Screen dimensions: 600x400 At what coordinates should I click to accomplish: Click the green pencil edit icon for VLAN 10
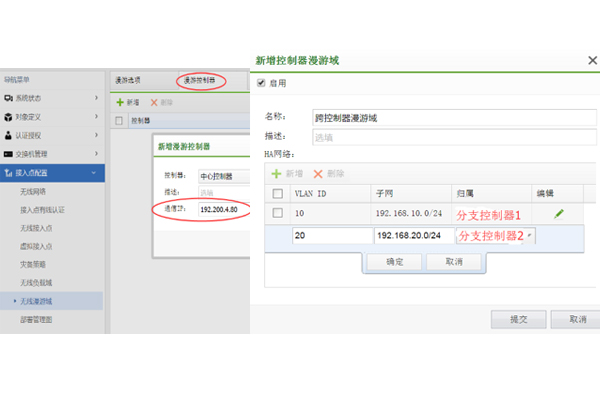pos(559,213)
